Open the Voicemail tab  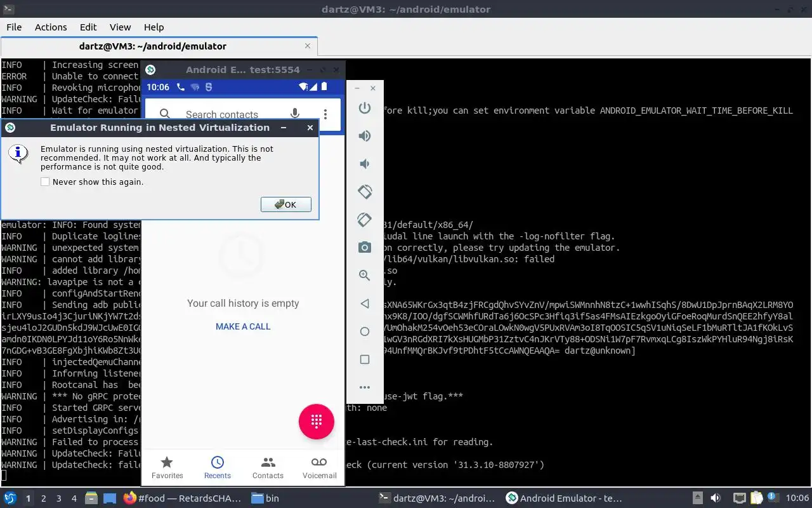pos(319,468)
